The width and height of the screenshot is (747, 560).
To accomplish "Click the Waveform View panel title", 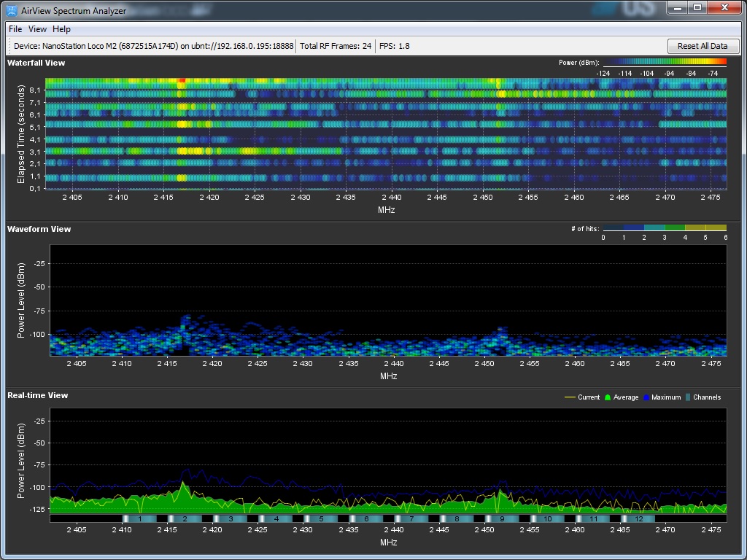I will (39, 229).
